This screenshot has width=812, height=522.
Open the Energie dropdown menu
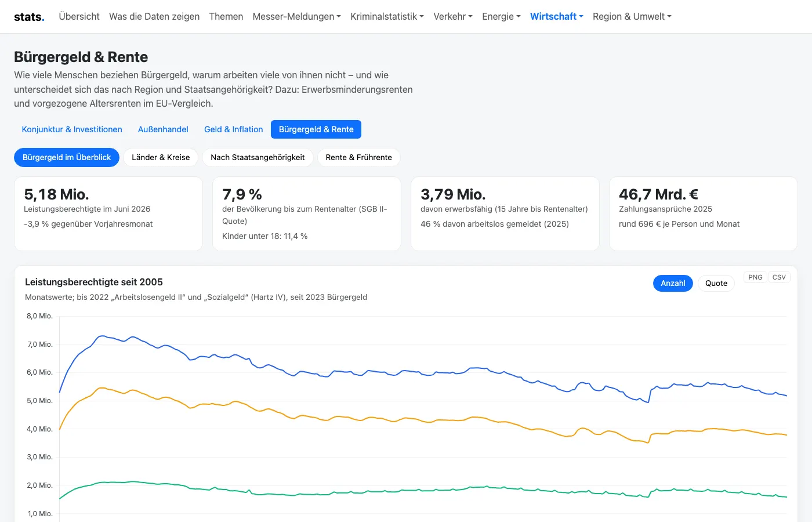(502, 17)
